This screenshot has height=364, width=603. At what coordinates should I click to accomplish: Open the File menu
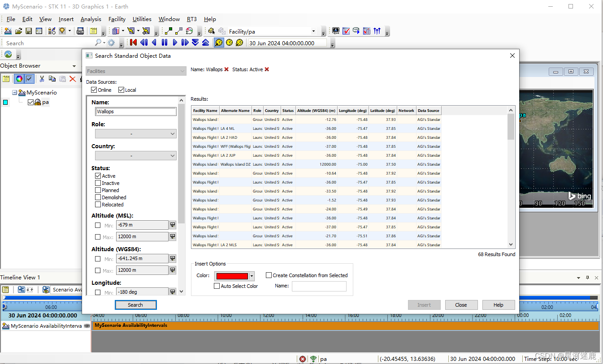click(11, 19)
